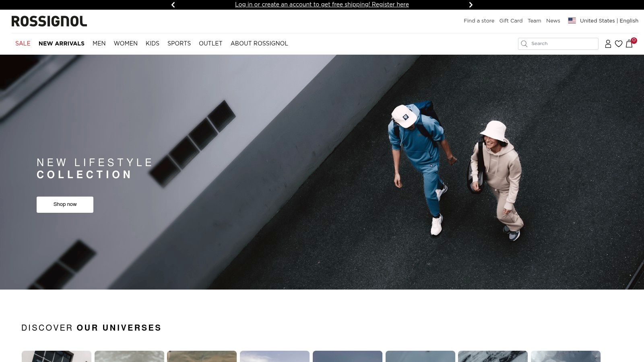Viewport: 644px width, 362px height.
Task: Go to the previous announcement banner message
Action: click(173, 5)
